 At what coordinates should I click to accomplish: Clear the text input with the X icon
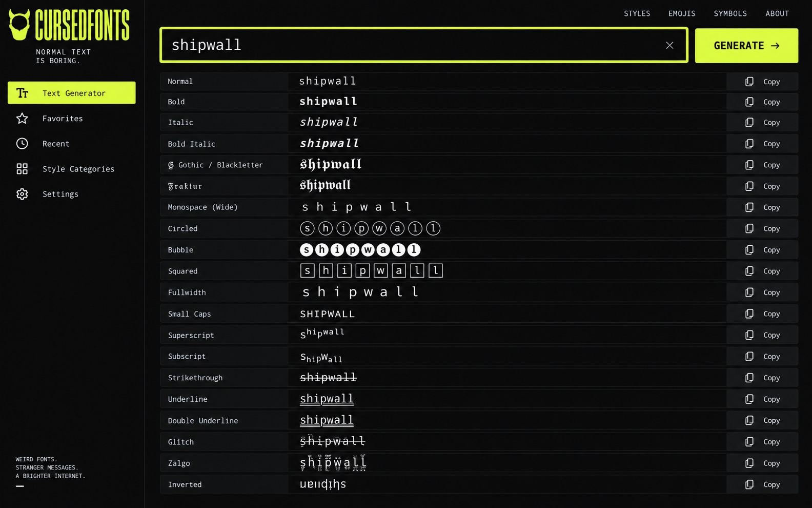click(x=669, y=45)
